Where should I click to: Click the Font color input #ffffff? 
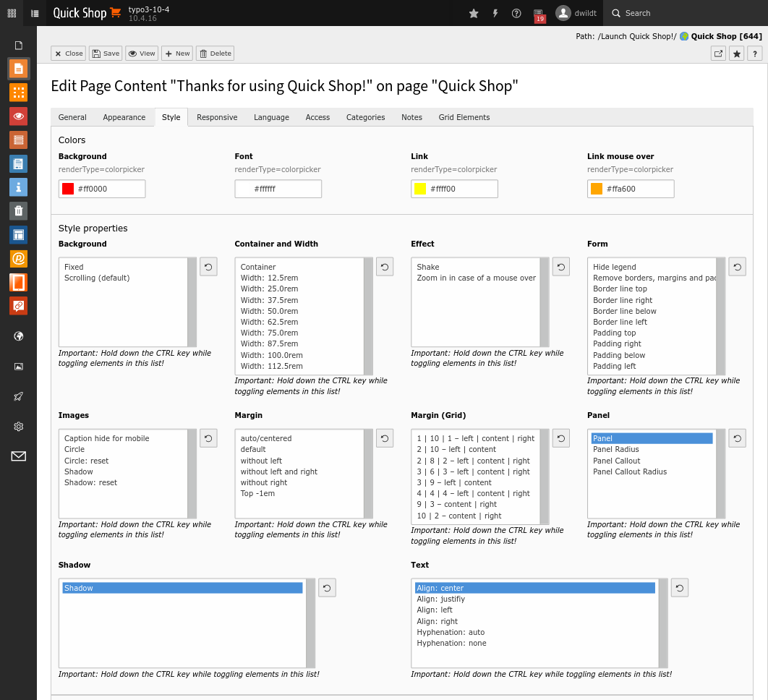click(x=278, y=189)
